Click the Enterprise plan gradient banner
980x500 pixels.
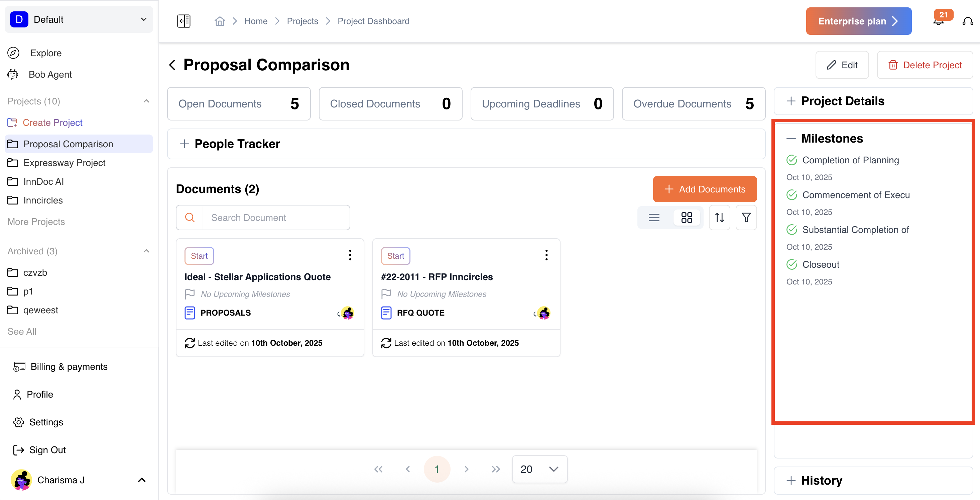point(858,21)
